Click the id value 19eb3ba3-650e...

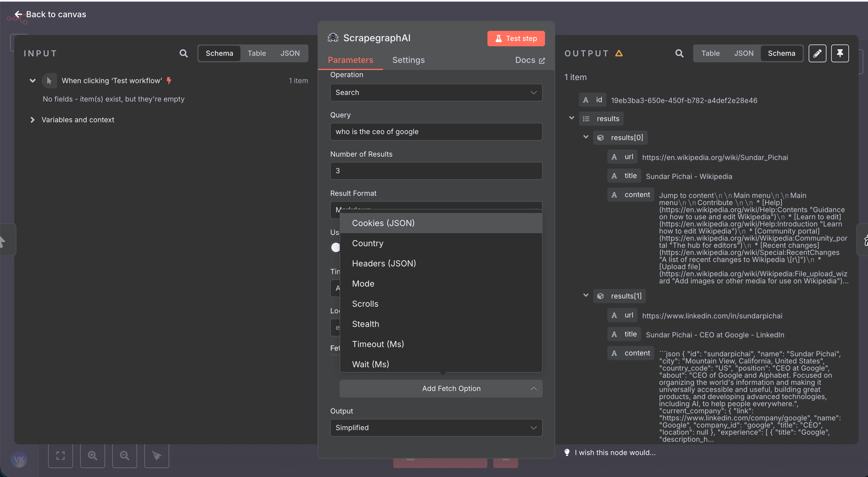click(684, 100)
